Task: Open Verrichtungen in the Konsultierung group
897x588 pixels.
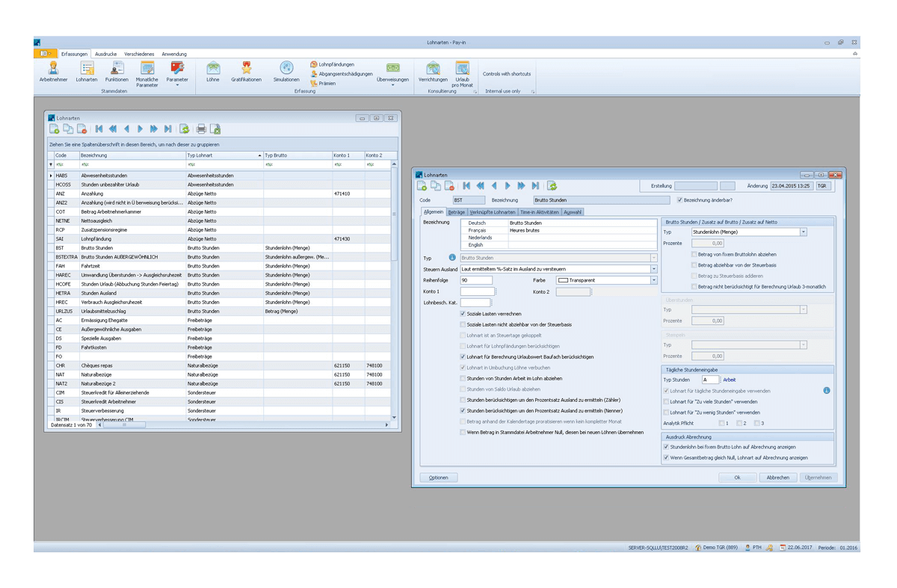Action: 433,72
